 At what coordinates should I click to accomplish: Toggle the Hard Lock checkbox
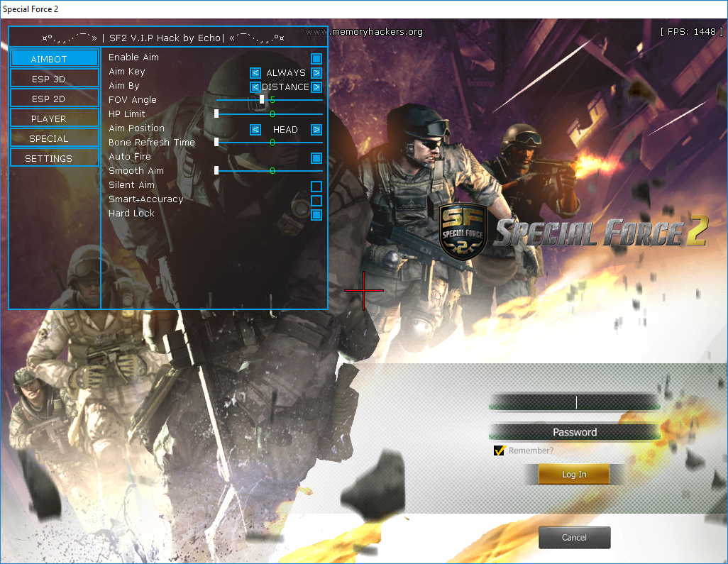click(x=316, y=214)
